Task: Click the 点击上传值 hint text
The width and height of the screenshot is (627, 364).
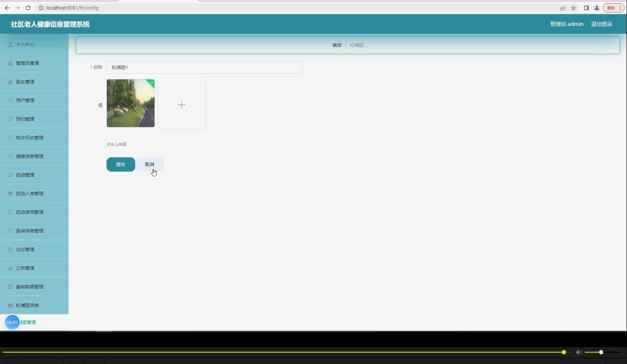Action: tap(116, 144)
